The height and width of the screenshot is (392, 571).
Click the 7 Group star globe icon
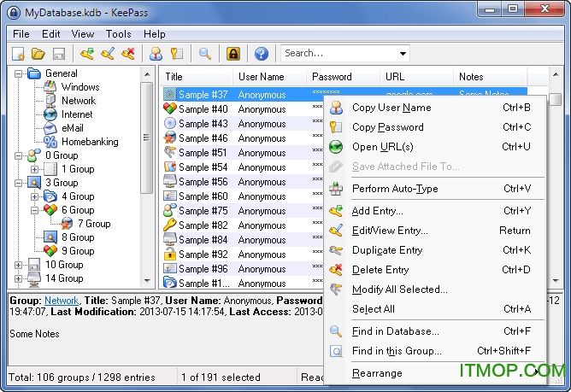[x=67, y=224]
